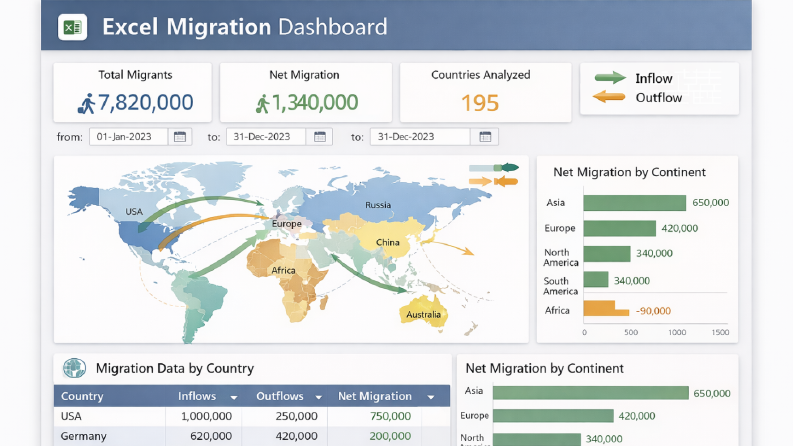The image size is (793, 446).
Task: Click the Europe label on the map
Action: [287, 224]
